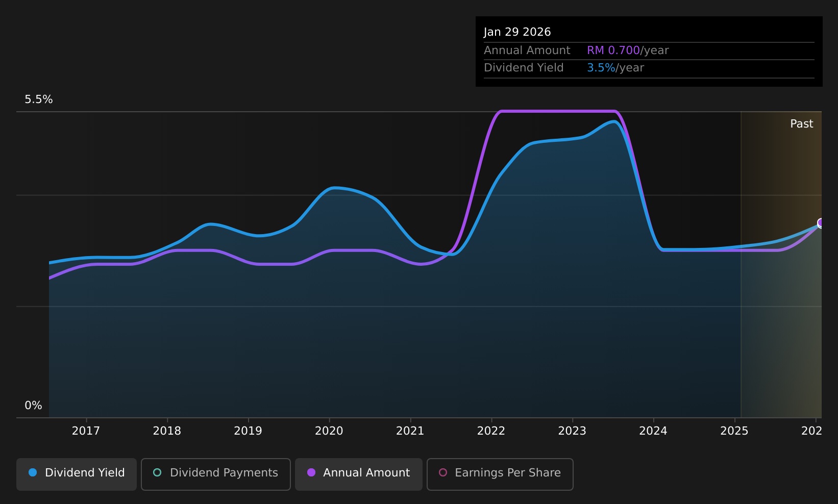Click the 2020 label on the x-axis

tap(329, 431)
